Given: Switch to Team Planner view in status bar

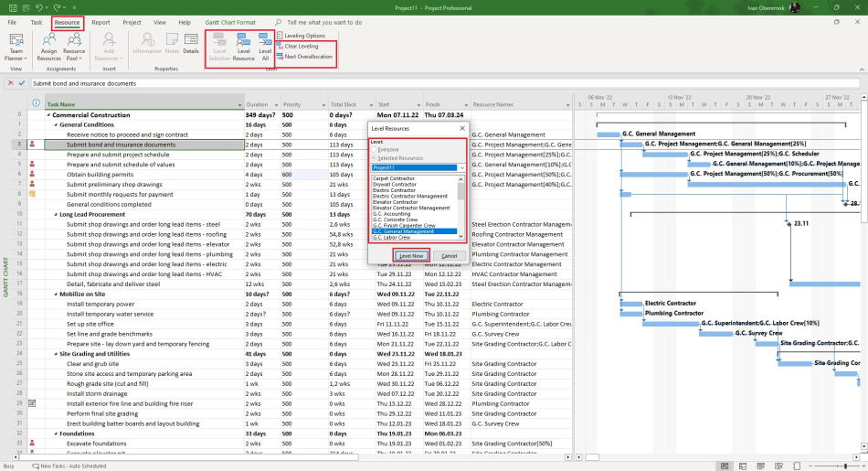Looking at the screenshot, I should click(760, 466).
